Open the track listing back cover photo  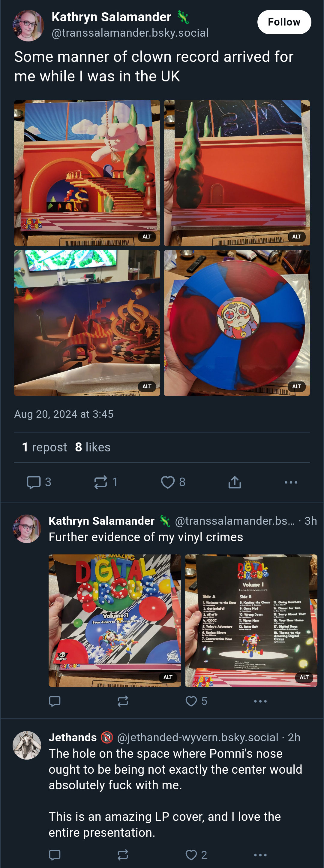coord(251,621)
